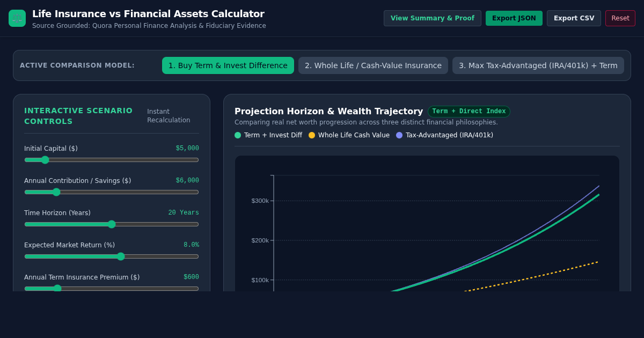
Task: Click the Export CSV button
Action: (574, 18)
